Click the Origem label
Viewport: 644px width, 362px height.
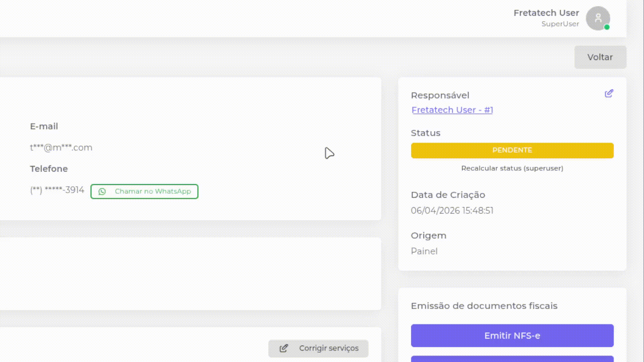pos(428,236)
